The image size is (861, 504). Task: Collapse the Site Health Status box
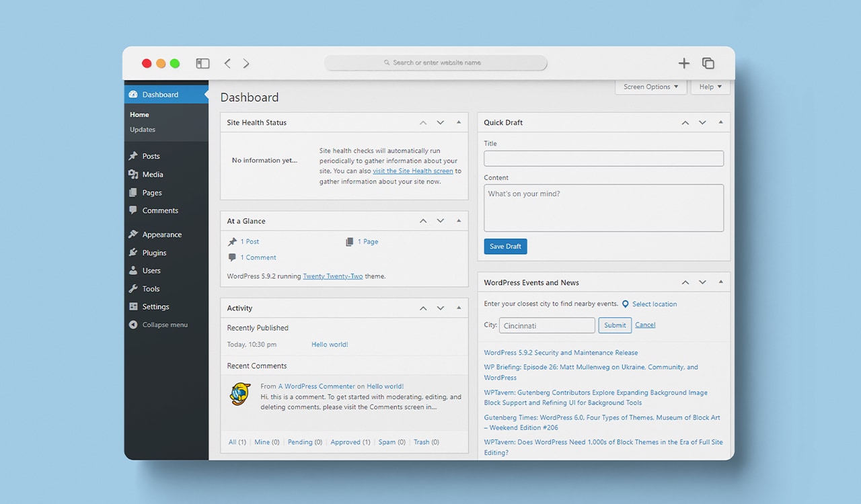click(458, 122)
